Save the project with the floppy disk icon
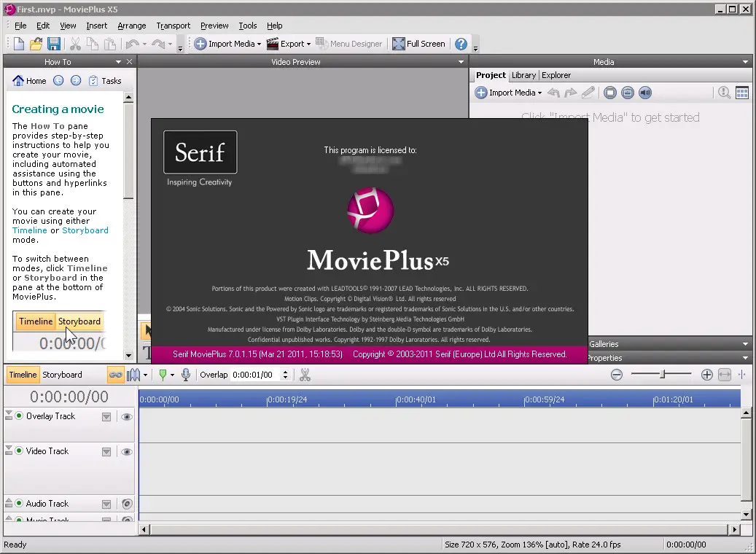 (x=53, y=44)
